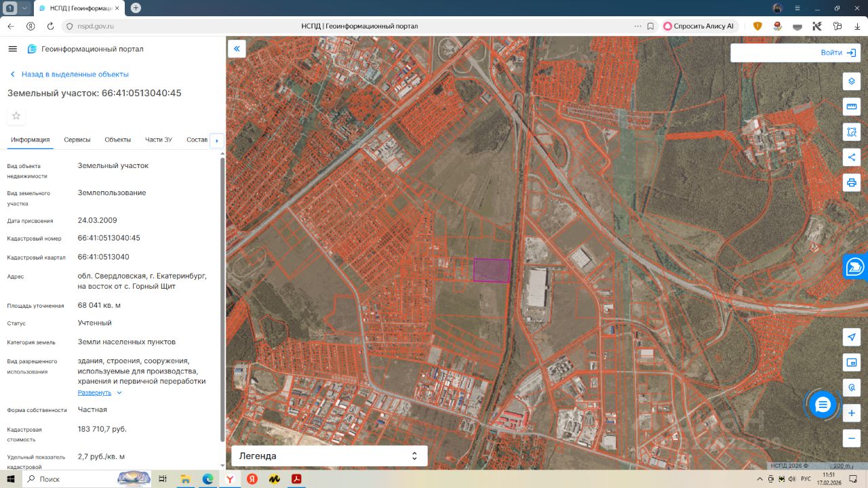The width and height of the screenshot is (868, 488).
Task: Open the overview map window tool
Action: [x=852, y=362]
